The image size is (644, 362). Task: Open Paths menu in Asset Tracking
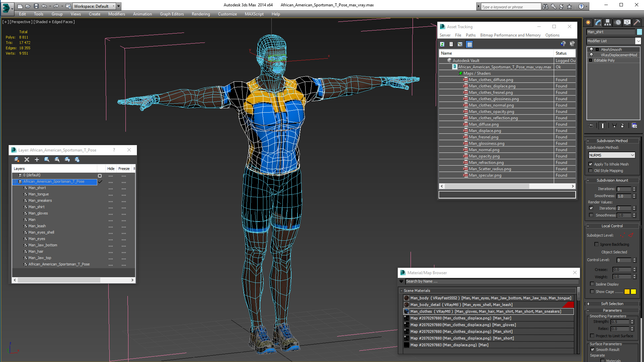click(471, 35)
